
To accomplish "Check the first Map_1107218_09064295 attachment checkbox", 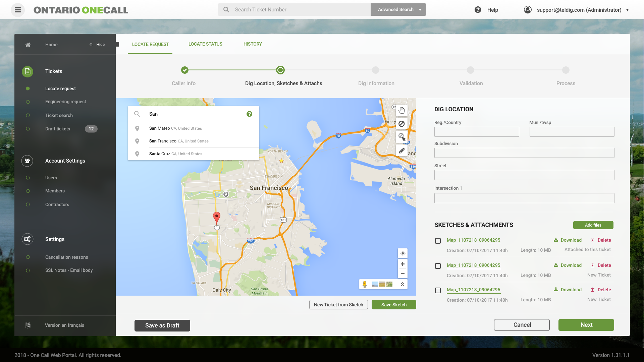I will [438, 241].
